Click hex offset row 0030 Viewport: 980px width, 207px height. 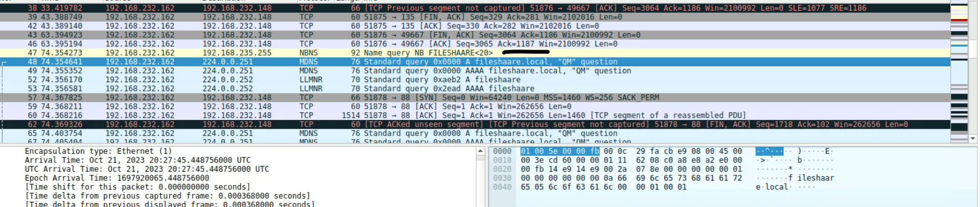(502, 178)
